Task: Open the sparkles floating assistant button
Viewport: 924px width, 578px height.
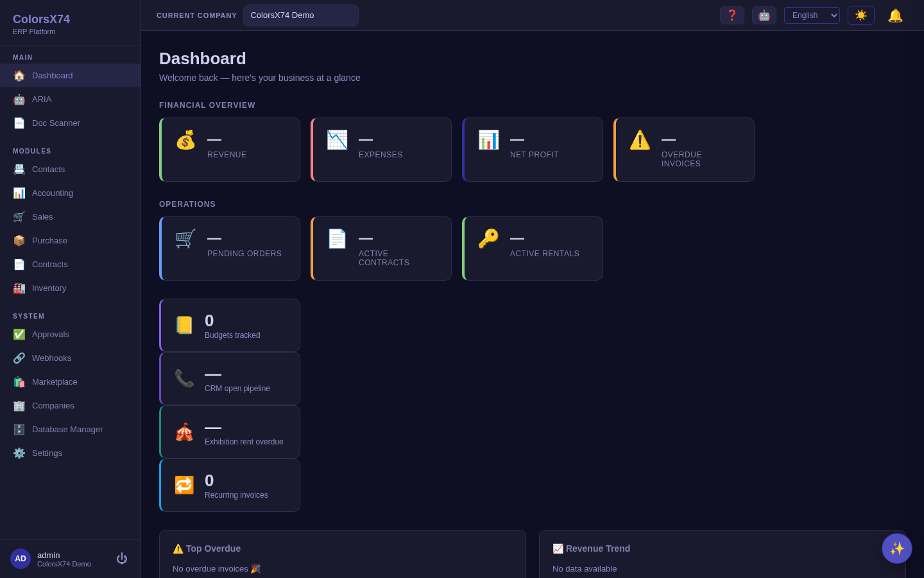Action: point(897,548)
